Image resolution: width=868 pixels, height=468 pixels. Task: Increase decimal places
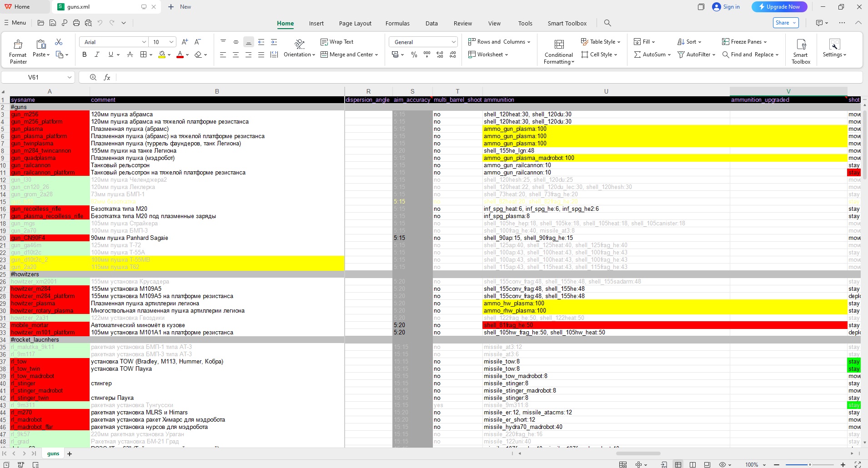(440, 55)
